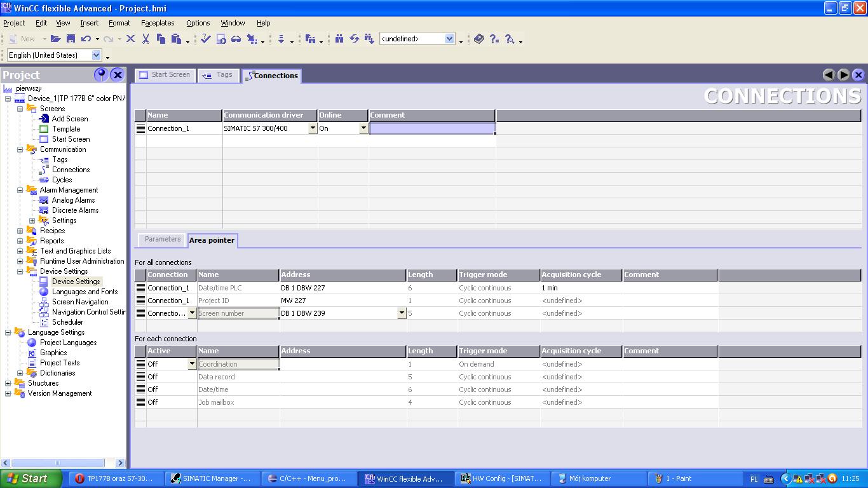
Task: Click the glasses icon in the toolbar
Action: (x=236, y=39)
